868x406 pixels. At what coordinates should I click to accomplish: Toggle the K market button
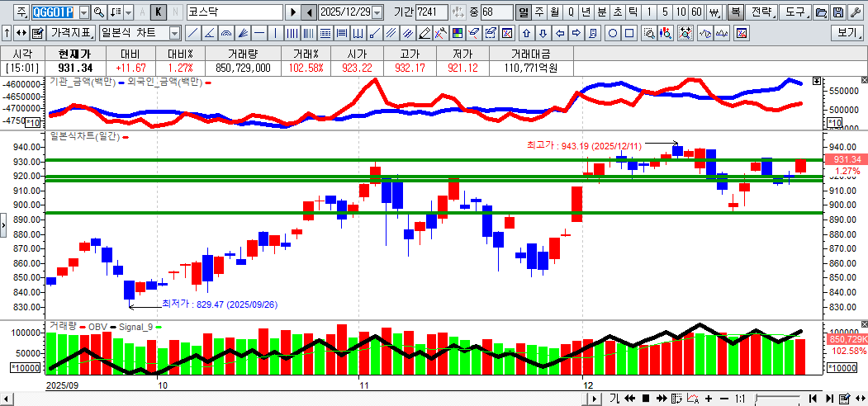tap(159, 12)
